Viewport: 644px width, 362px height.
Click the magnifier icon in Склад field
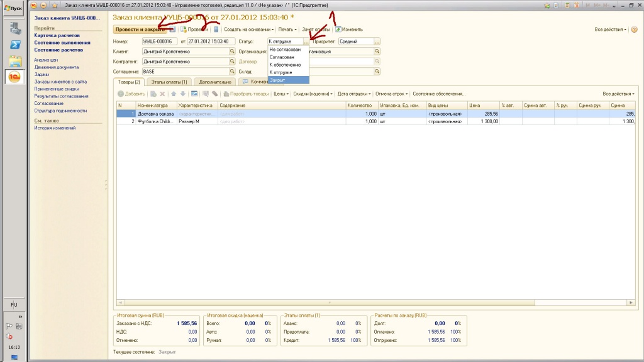pos(377,72)
